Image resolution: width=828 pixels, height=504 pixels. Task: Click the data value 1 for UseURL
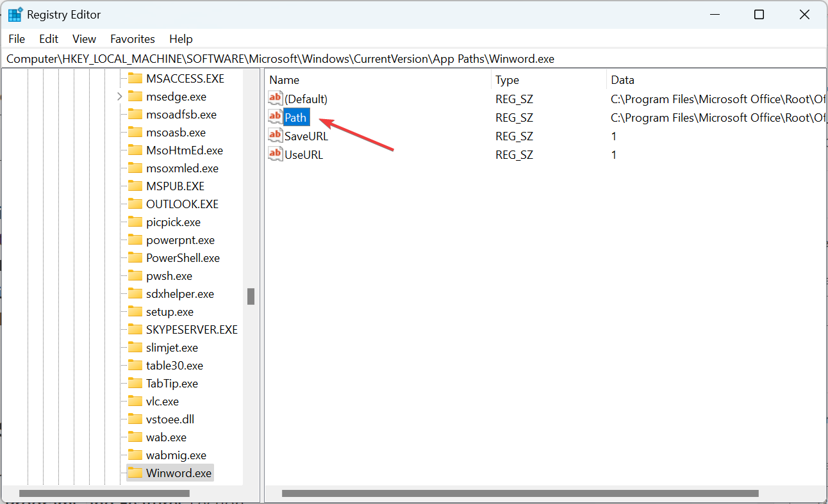613,155
